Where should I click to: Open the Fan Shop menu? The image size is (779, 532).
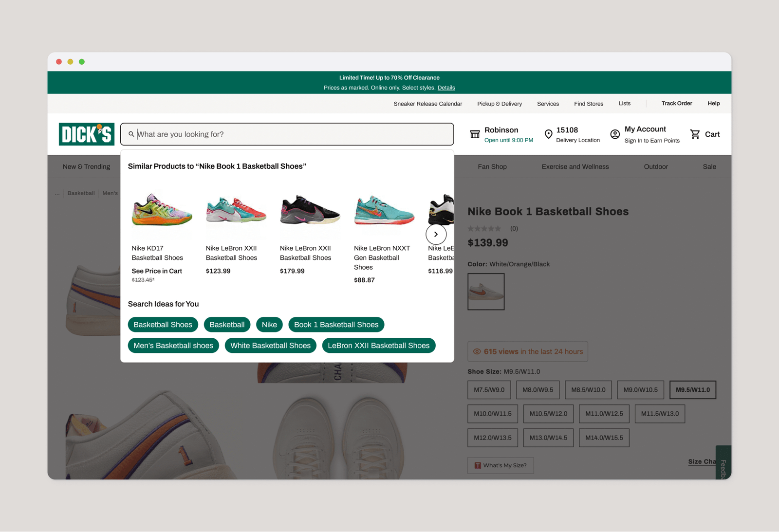point(492,166)
